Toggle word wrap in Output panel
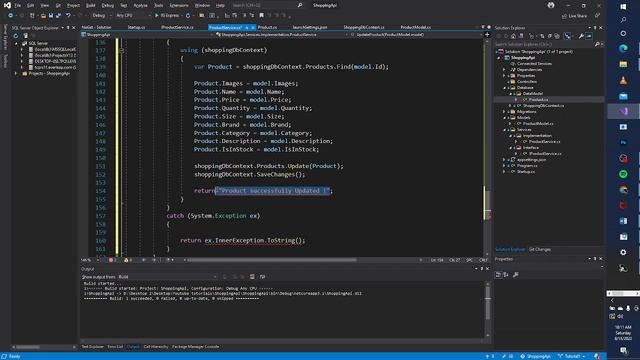 click(x=262, y=277)
